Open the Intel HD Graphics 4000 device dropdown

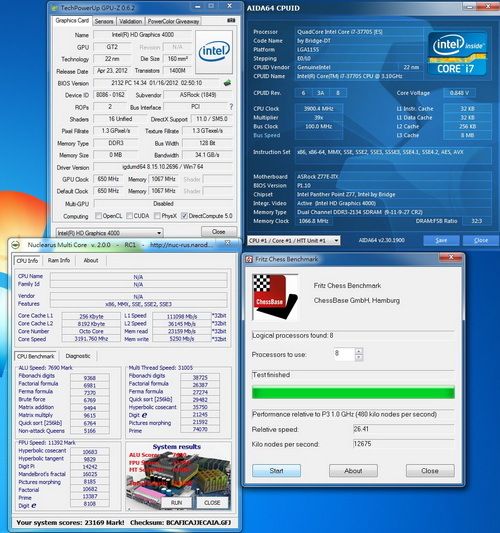[109, 233]
